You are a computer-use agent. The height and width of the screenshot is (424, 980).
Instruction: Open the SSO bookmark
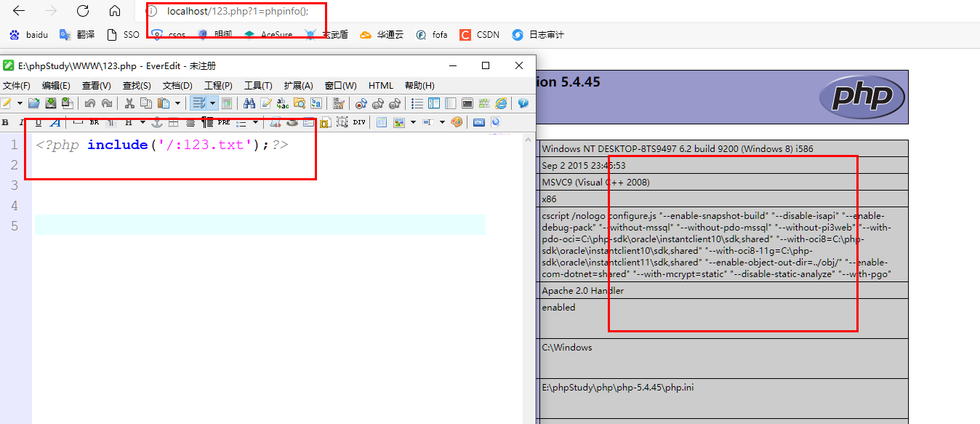point(123,34)
